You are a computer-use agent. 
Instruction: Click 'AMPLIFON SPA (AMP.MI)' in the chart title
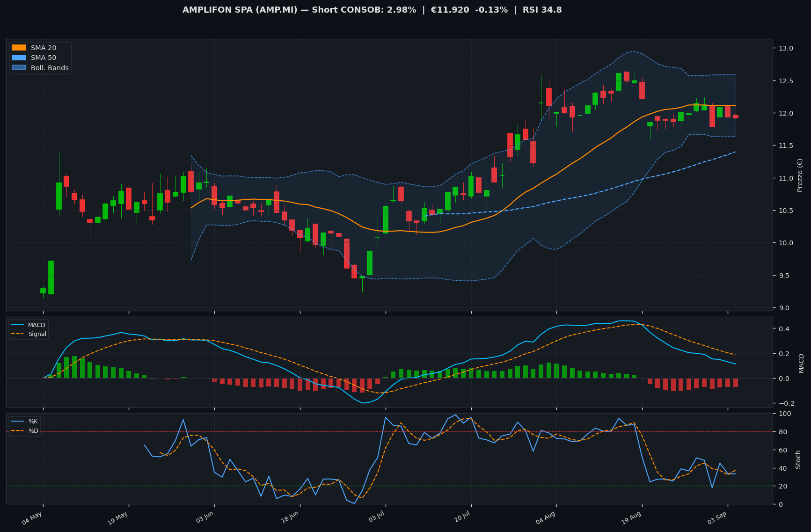[x=240, y=10]
